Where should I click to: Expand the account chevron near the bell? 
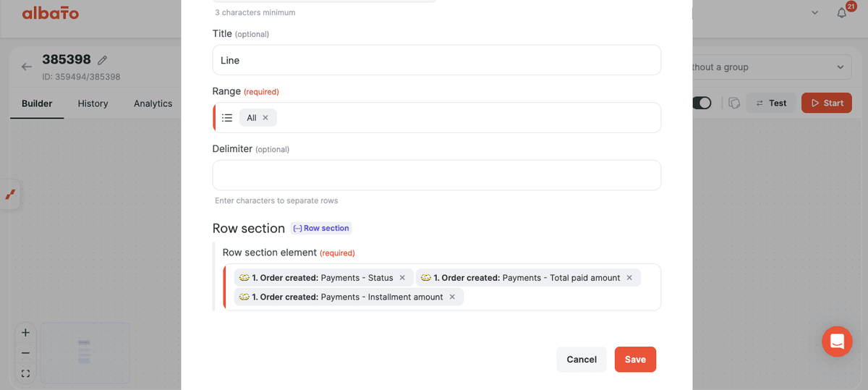815,13
